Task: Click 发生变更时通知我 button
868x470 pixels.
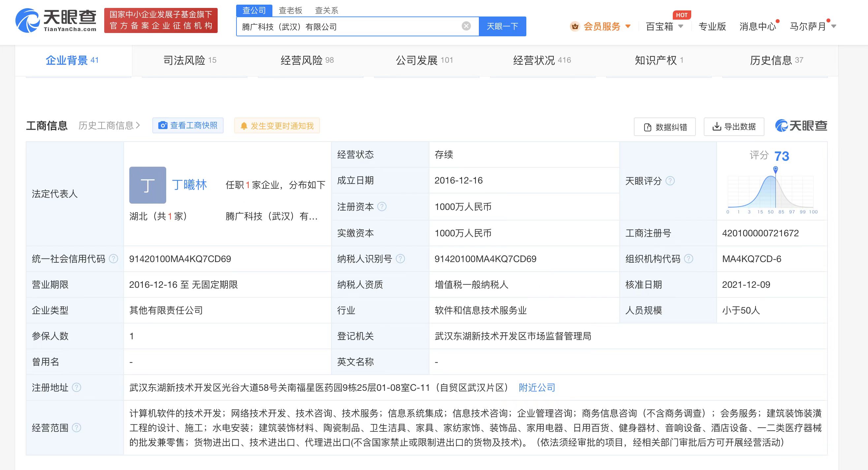Action: point(277,126)
